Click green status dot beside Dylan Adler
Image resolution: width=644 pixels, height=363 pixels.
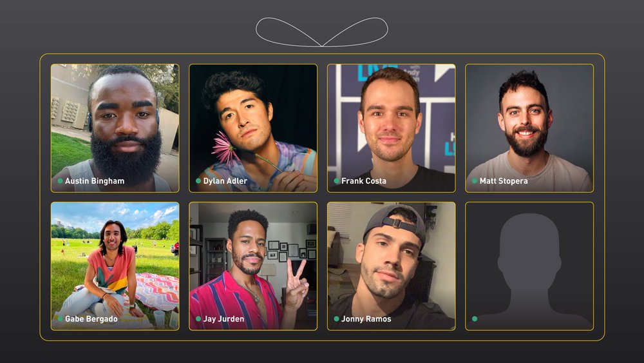198,181
